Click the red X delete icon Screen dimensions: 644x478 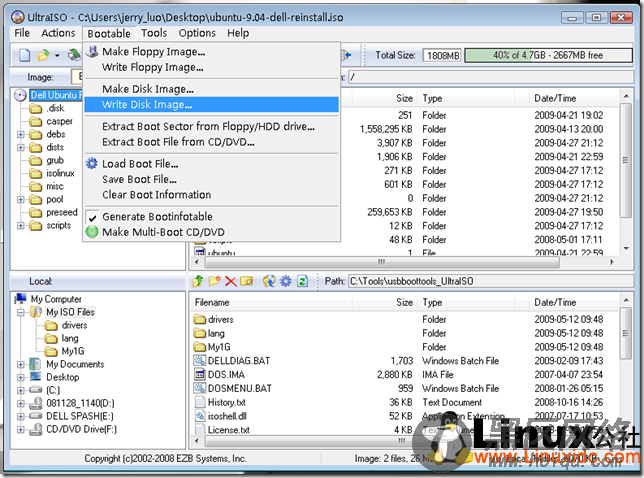point(230,281)
